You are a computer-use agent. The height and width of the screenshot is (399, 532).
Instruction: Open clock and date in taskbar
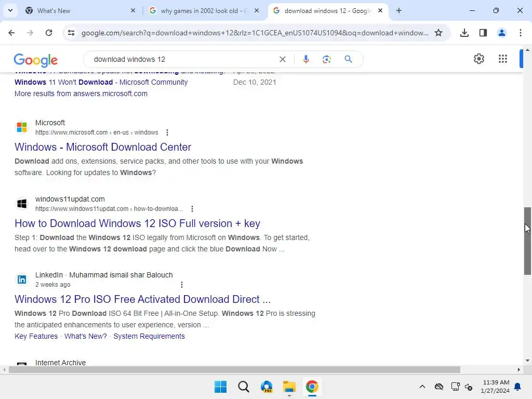(495, 387)
